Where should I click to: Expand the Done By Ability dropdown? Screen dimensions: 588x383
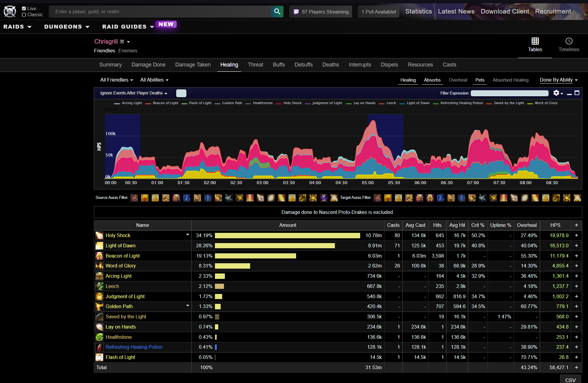pyautogui.click(x=559, y=80)
